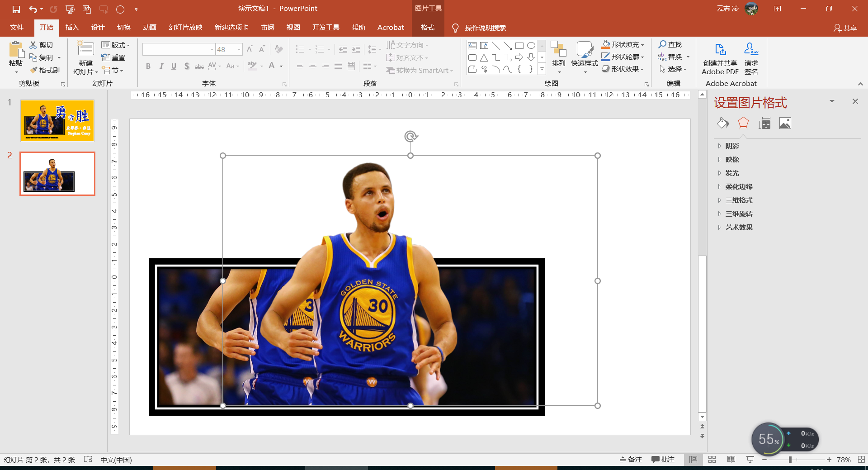
Task: Click 操作说明搜索 Tell Me search box
Action: [485, 28]
